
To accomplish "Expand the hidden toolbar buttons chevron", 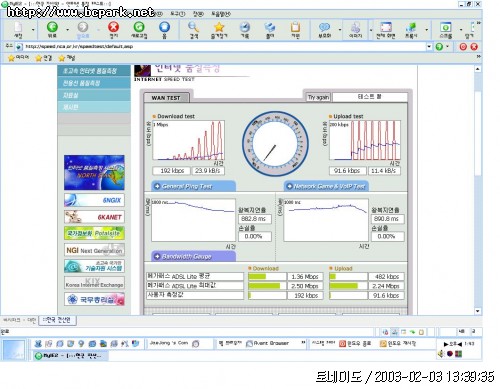I will (x=479, y=23).
